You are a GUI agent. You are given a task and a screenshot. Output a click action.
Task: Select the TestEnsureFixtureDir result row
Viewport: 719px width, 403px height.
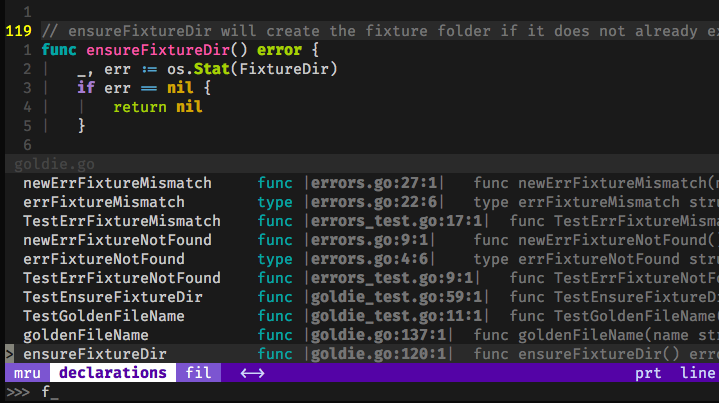pyautogui.click(x=113, y=297)
